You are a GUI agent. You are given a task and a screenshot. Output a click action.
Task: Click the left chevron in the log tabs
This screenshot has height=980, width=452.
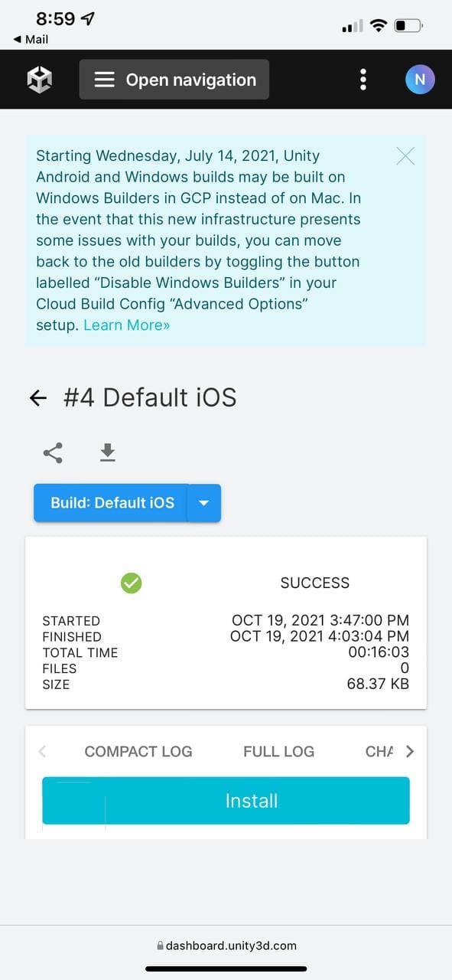pos(42,751)
